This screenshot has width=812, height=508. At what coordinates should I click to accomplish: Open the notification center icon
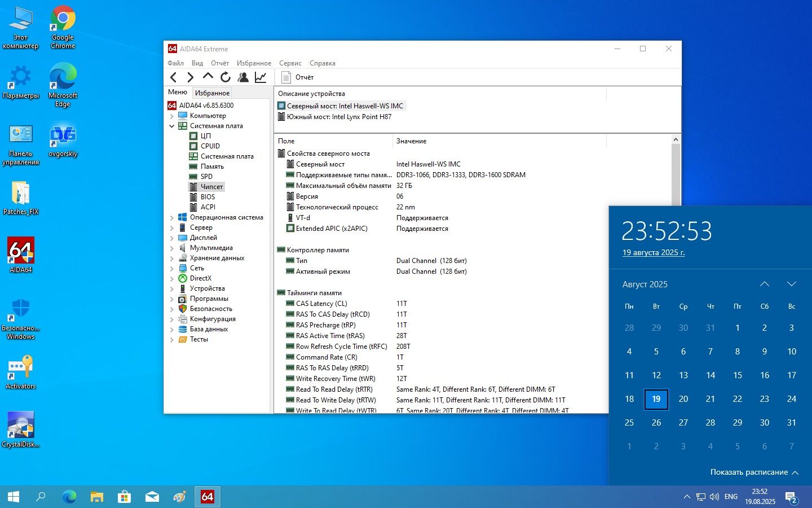pyautogui.click(x=791, y=498)
